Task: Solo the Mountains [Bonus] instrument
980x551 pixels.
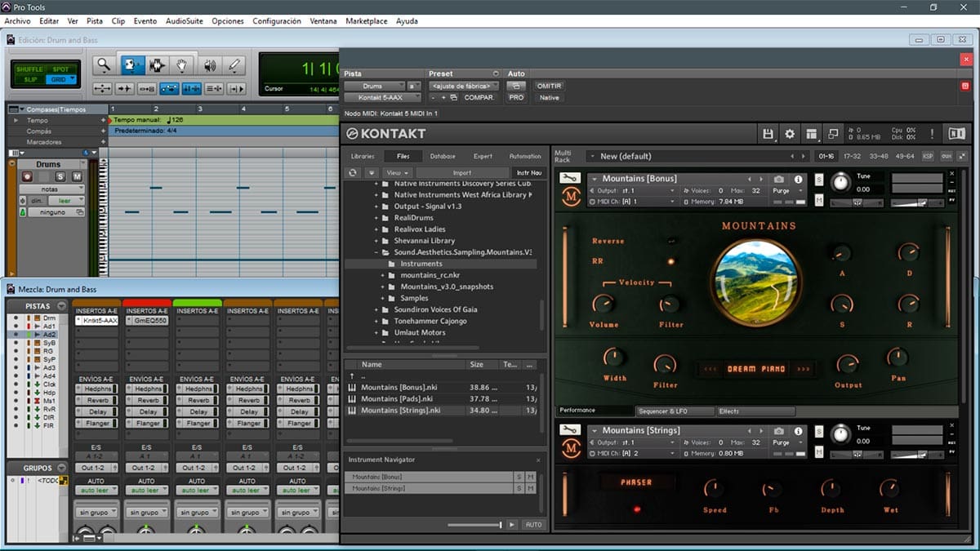Action: tap(819, 180)
